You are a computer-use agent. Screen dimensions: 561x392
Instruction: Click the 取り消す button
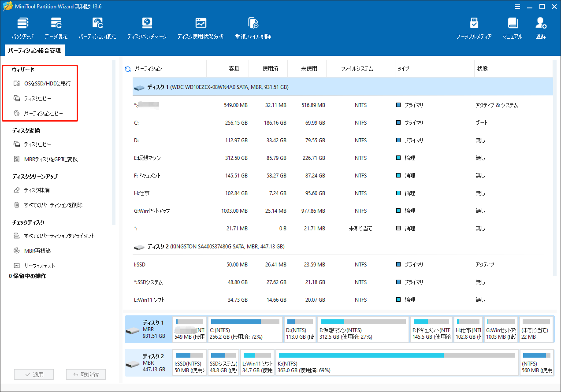point(86,375)
